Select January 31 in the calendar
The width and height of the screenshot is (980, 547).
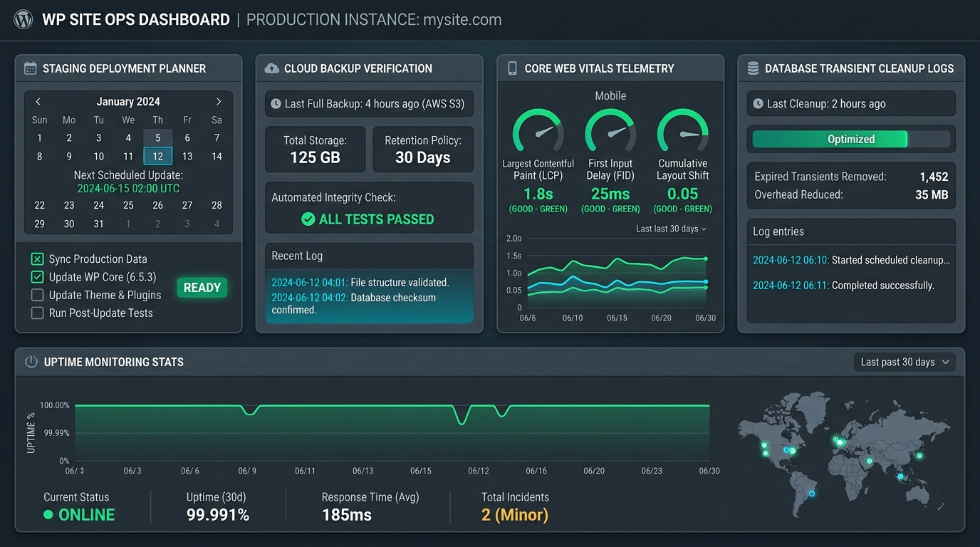click(x=98, y=224)
